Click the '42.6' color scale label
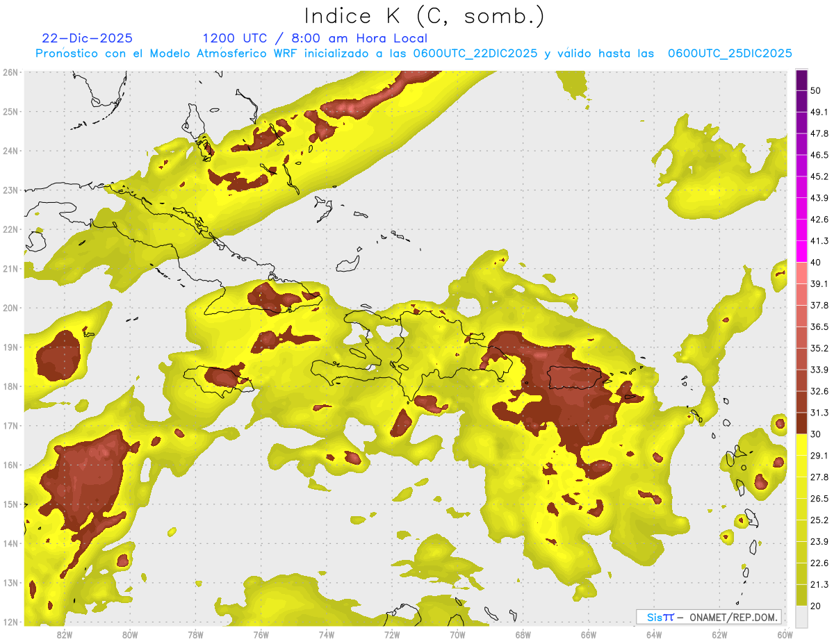The width and height of the screenshot is (834, 644). coord(819,220)
